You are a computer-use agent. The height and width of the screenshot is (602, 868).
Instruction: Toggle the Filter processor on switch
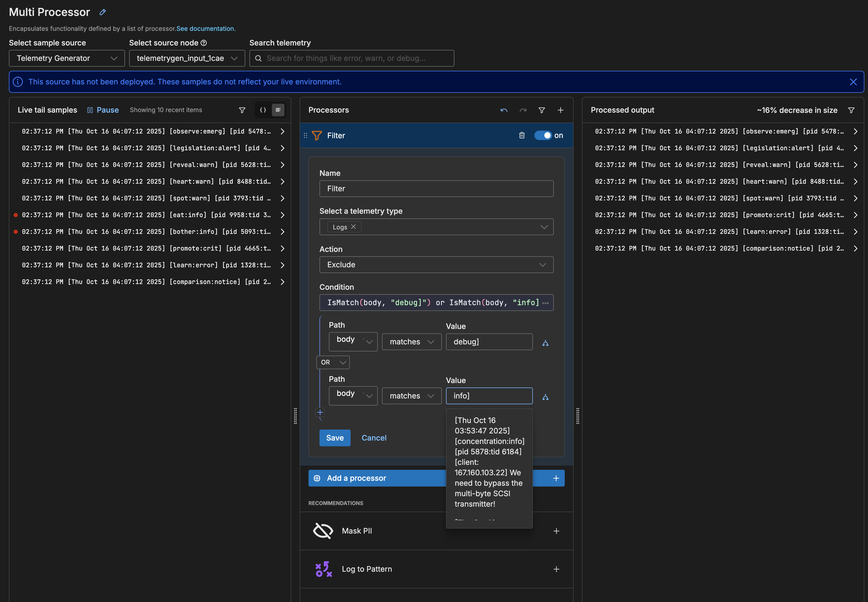tap(543, 135)
